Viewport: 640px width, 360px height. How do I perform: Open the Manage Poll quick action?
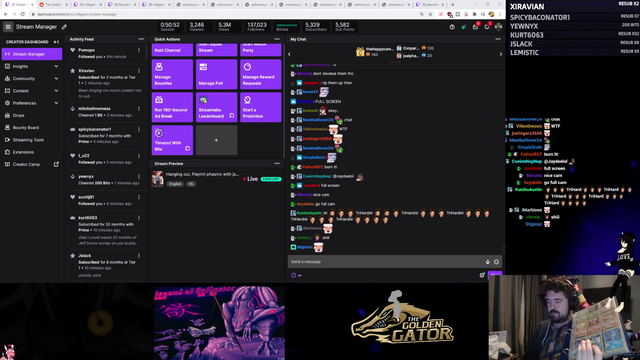[216, 74]
